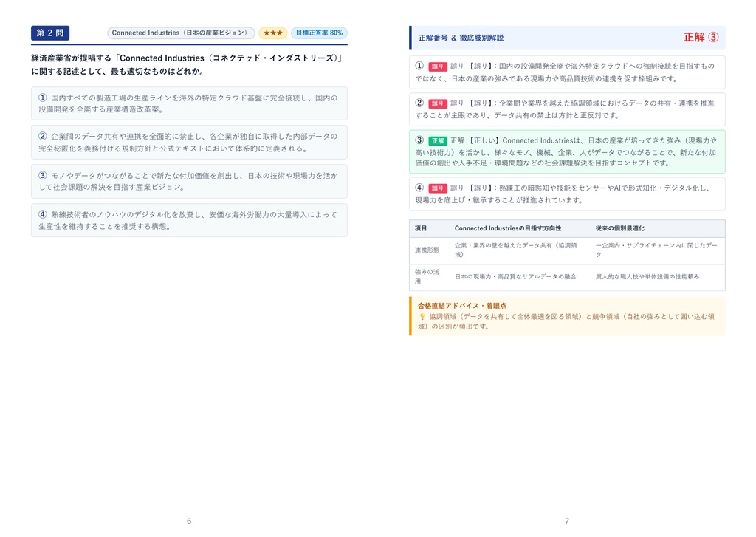Click the circled ④ in choice about 海外労働力の大量導入

click(x=43, y=214)
